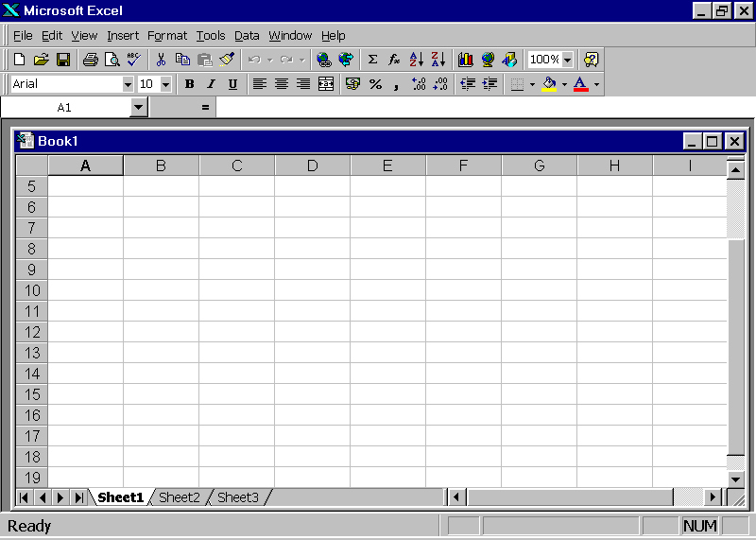756x540 pixels.
Task: Jump to the last sheet tab arrow
Action: pos(78,497)
